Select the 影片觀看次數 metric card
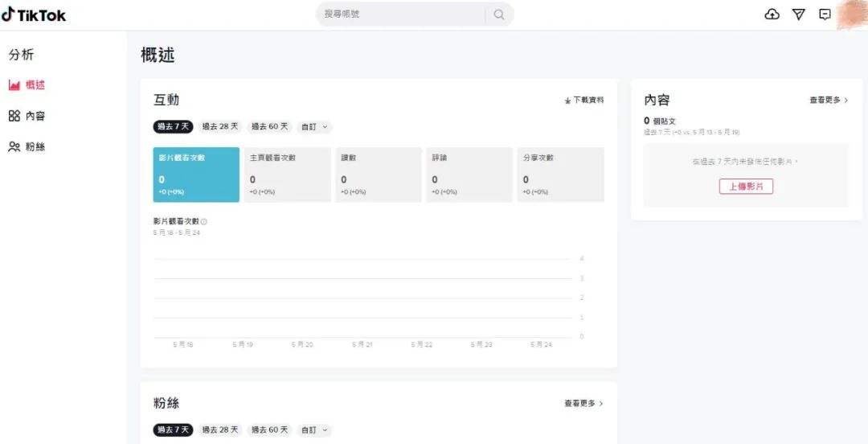Viewport: 868px width, 444px height. click(x=197, y=175)
